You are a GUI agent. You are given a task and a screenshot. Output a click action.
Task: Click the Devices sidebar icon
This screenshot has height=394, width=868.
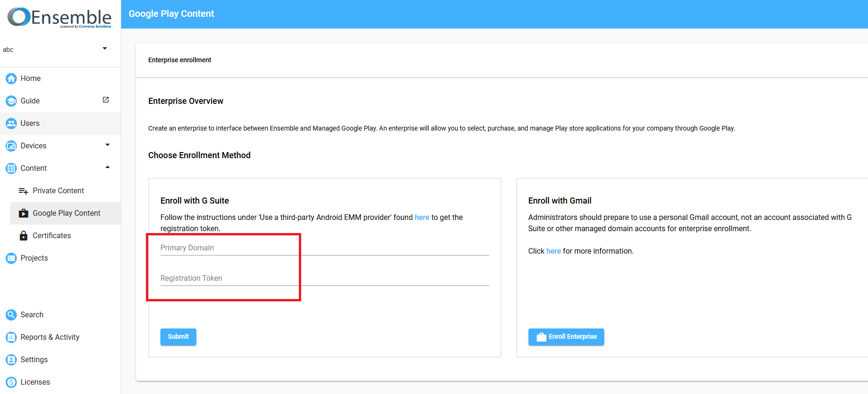11,146
